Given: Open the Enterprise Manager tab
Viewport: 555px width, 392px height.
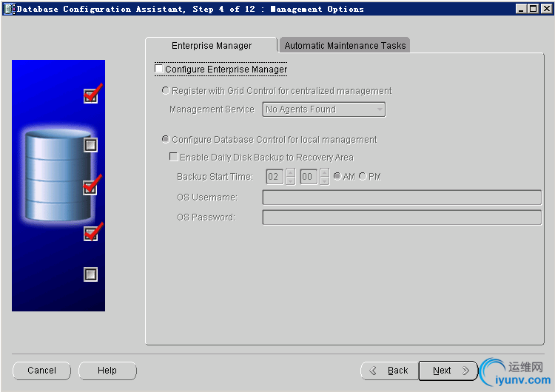Looking at the screenshot, I should point(212,46).
